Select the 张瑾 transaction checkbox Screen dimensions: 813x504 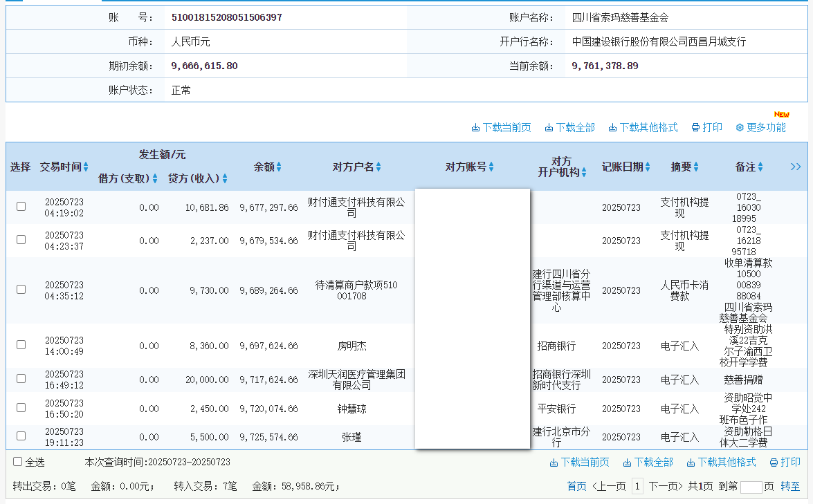coord(21,436)
